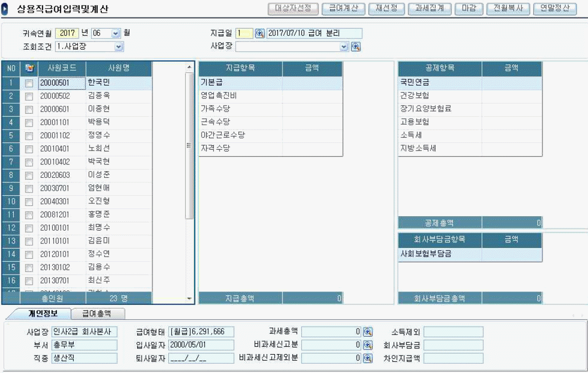Viewport: 588px width, 373px height.
Task: Check the box for employee 박용덕
Action: pyautogui.click(x=29, y=122)
